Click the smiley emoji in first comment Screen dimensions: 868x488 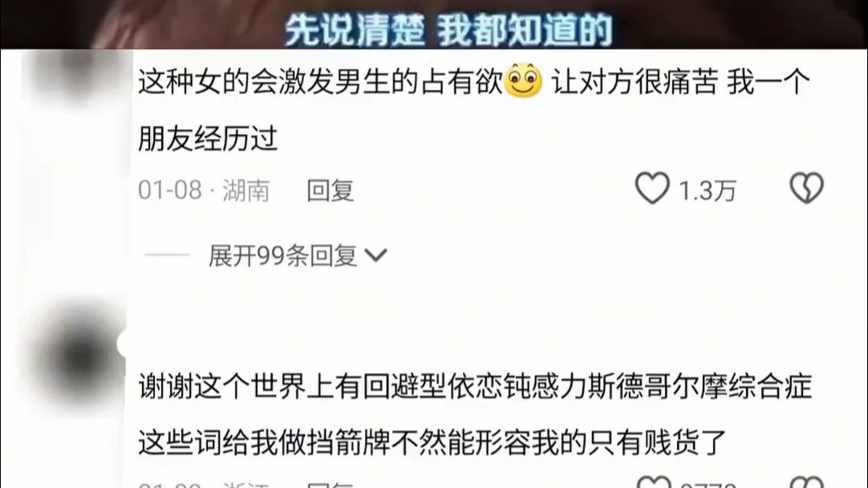tap(524, 81)
